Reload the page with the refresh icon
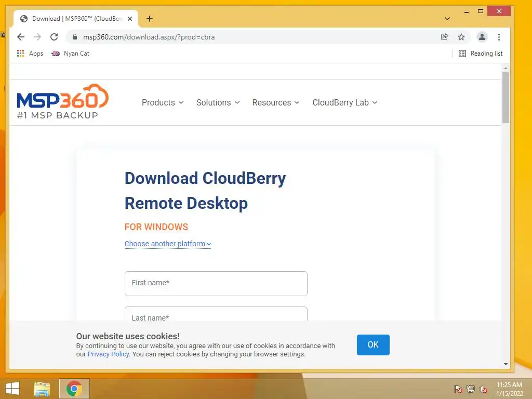532x399 pixels. point(54,37)
